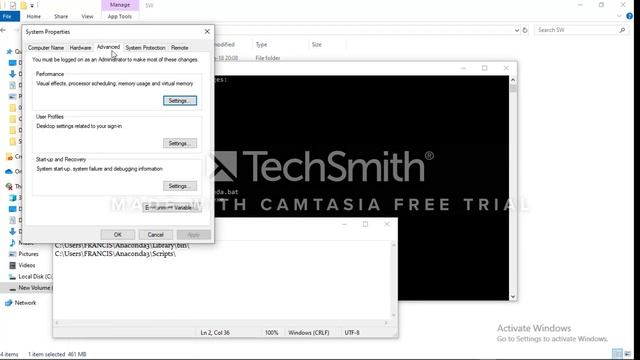
Task: Click the search magnifier icon
Action: [622, 30]
